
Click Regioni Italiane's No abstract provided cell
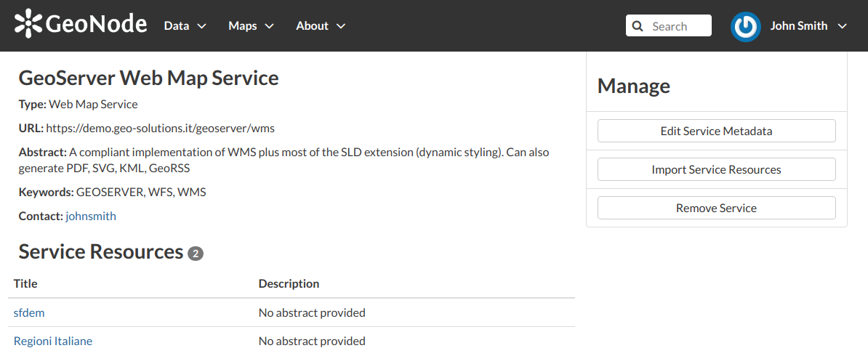pos(312,341)
